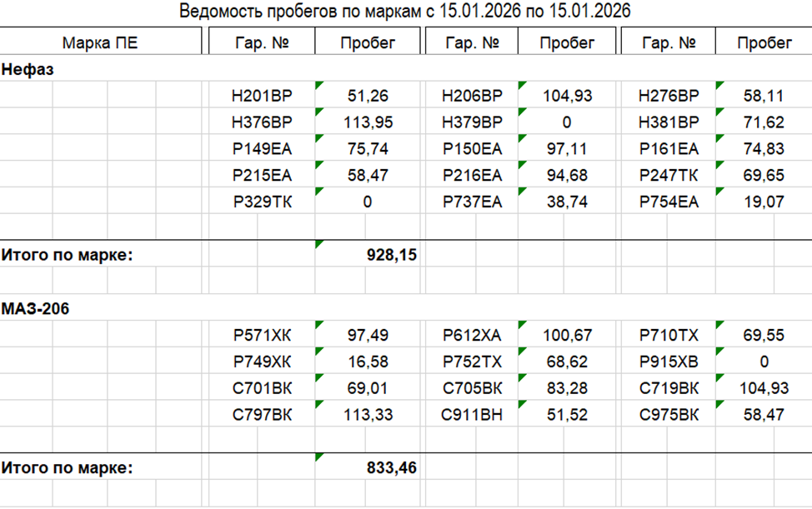Click garage number cell Р150ЕА
Screen dimensions: 812x509
click(472, 150)
